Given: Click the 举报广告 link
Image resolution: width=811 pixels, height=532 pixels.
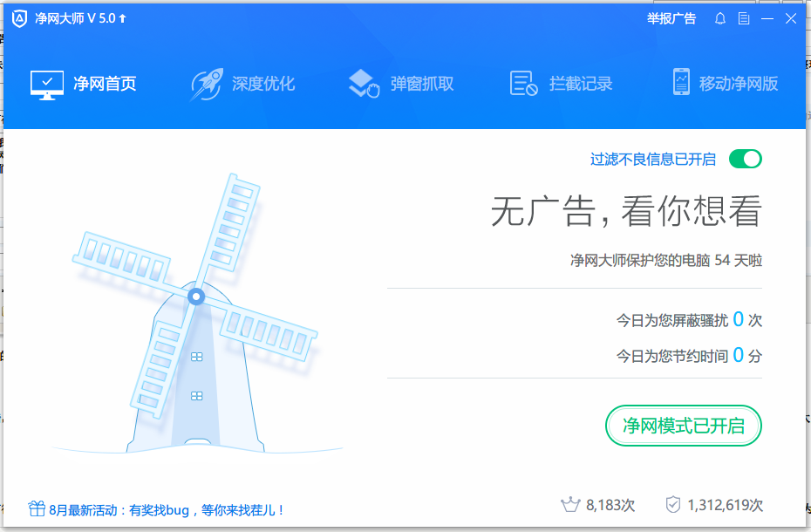Looking at the screenshot, I should tap(671, 18).
